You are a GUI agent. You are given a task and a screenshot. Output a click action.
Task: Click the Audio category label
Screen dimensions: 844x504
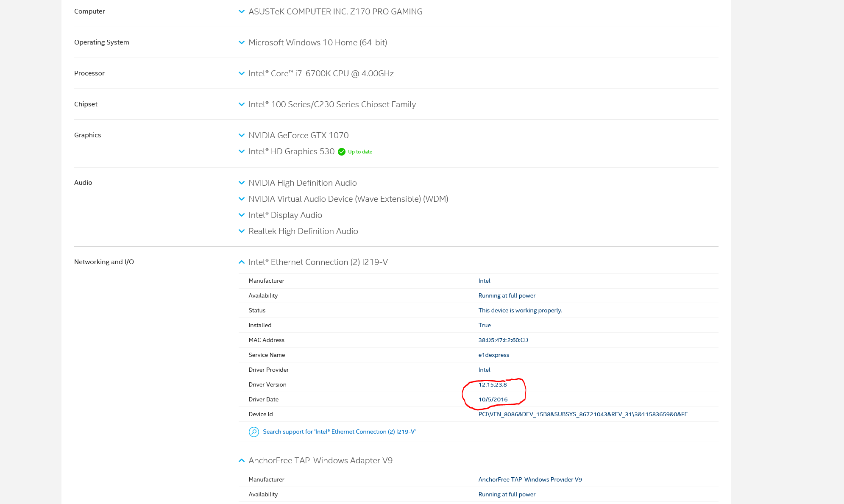[83, 182]
